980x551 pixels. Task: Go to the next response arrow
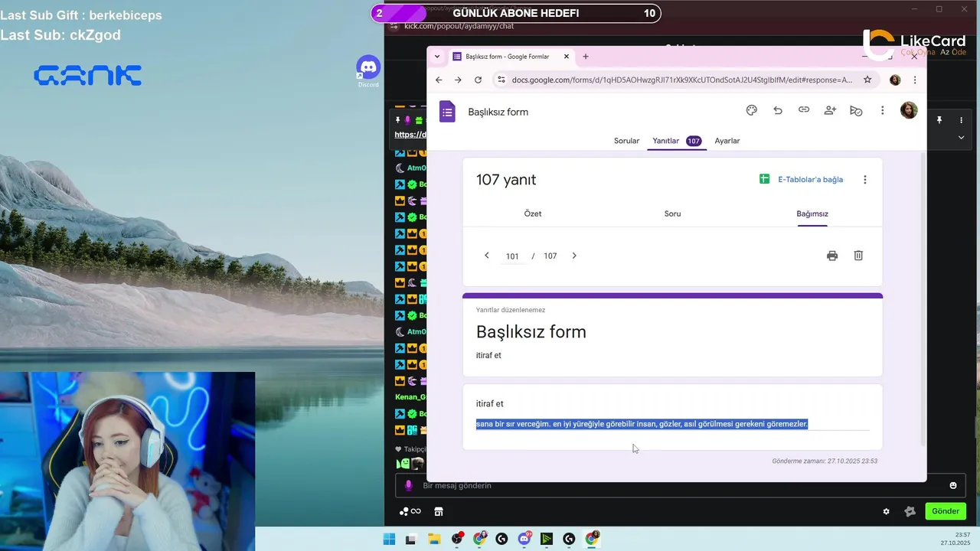(x=574, y=256)
